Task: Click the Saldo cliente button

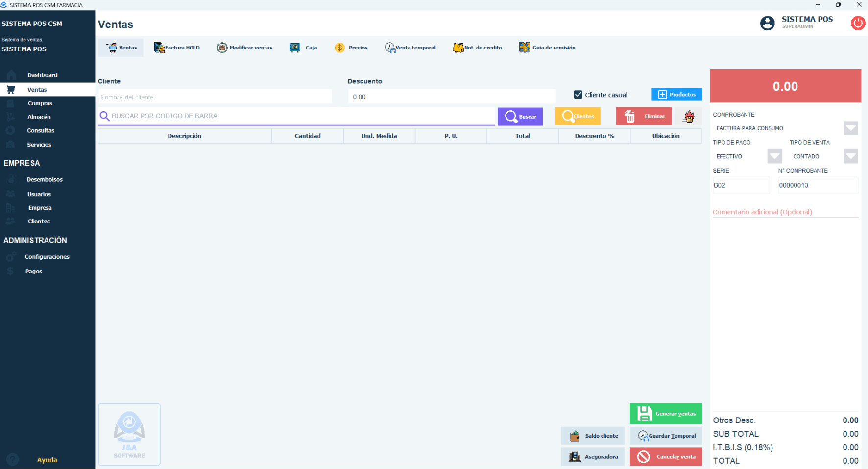Action: (593, 436)
